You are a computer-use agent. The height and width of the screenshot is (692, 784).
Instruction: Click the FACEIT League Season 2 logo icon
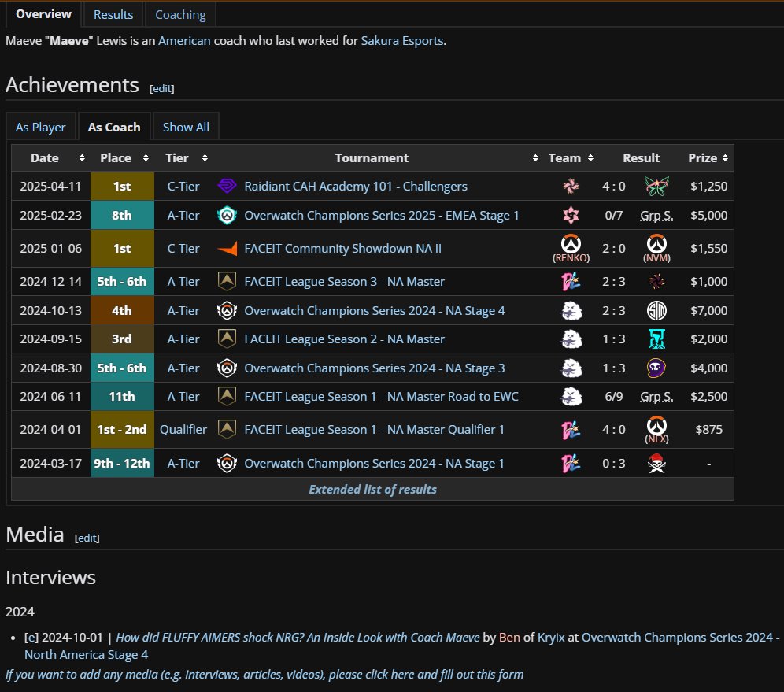point(227,339)
